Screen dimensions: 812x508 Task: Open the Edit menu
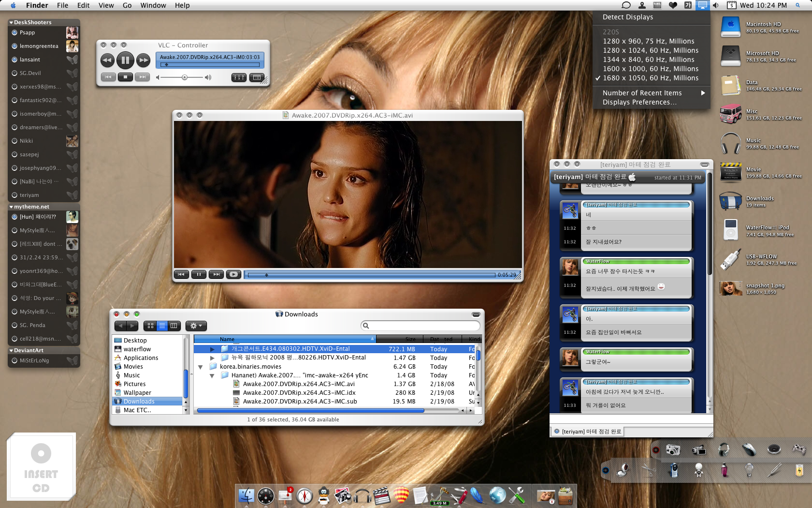tap(84, 5)
